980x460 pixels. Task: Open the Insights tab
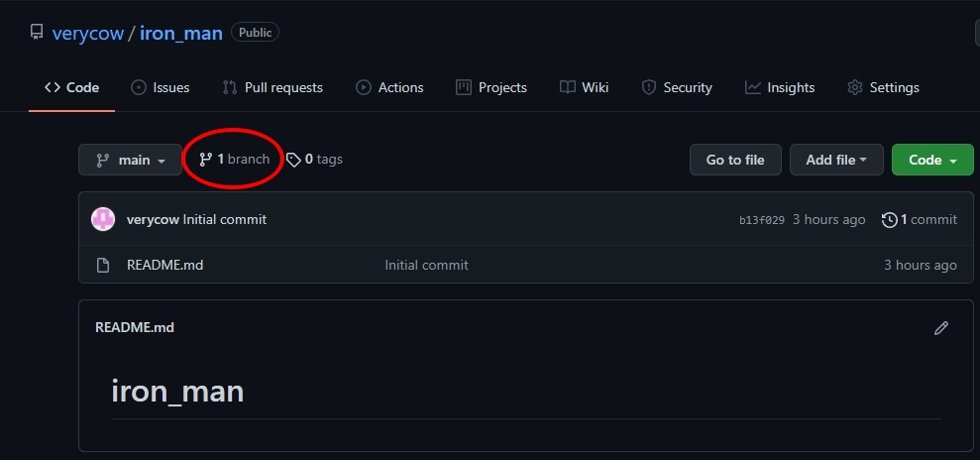click(x=780, y=87)
